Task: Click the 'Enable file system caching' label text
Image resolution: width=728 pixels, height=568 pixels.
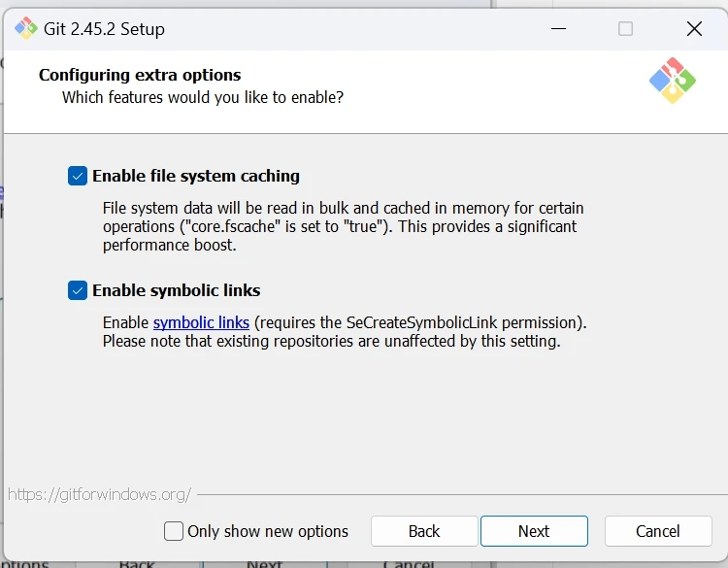Action: tap(196, 176)
